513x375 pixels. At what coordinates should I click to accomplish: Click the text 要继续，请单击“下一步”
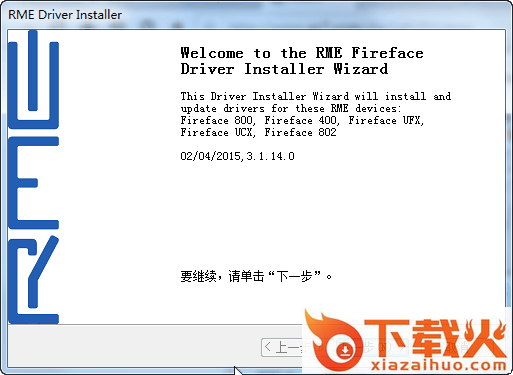[x=256, y=276]
